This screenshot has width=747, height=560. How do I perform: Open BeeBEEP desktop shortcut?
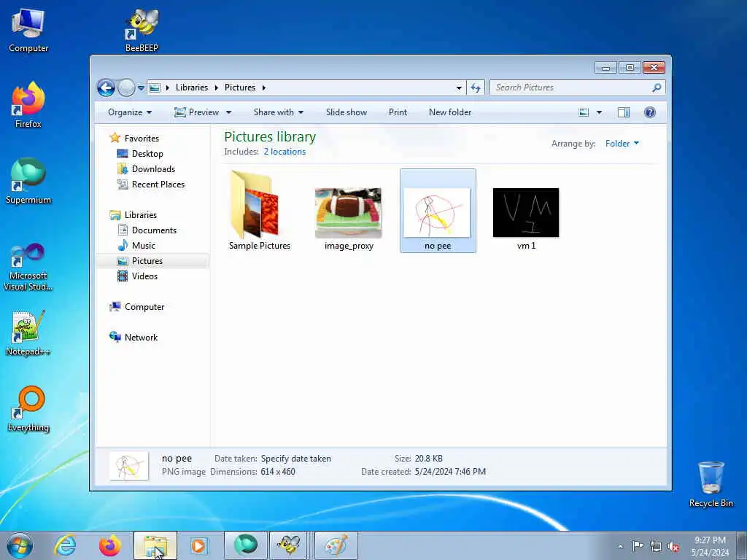coord(142,31)
